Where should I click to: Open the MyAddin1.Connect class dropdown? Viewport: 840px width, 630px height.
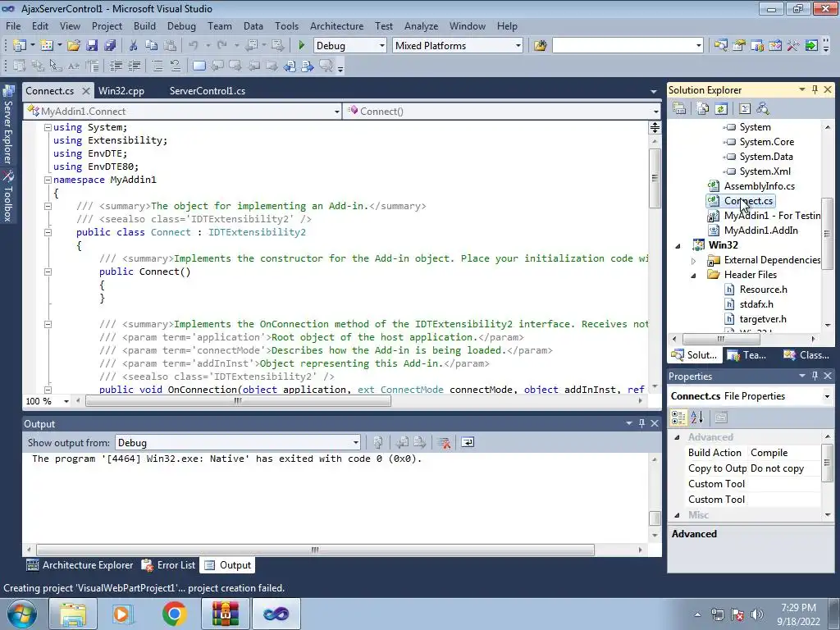337,112
